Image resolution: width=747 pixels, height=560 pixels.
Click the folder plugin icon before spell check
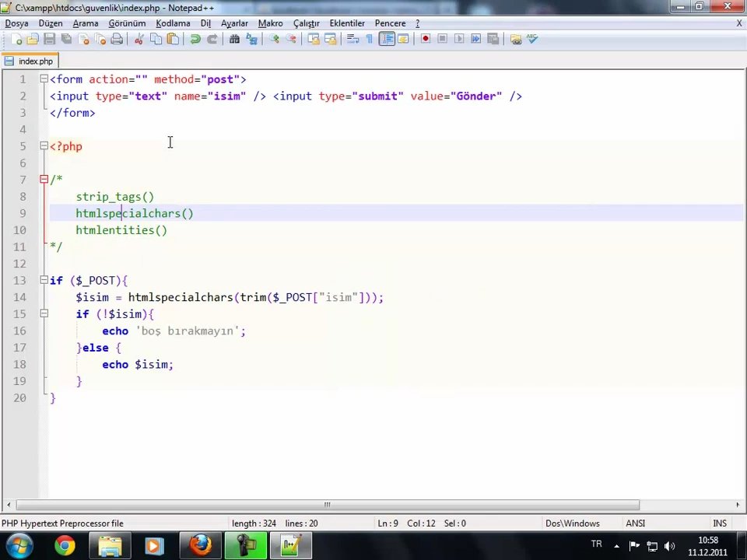click(x=515, y=39)
